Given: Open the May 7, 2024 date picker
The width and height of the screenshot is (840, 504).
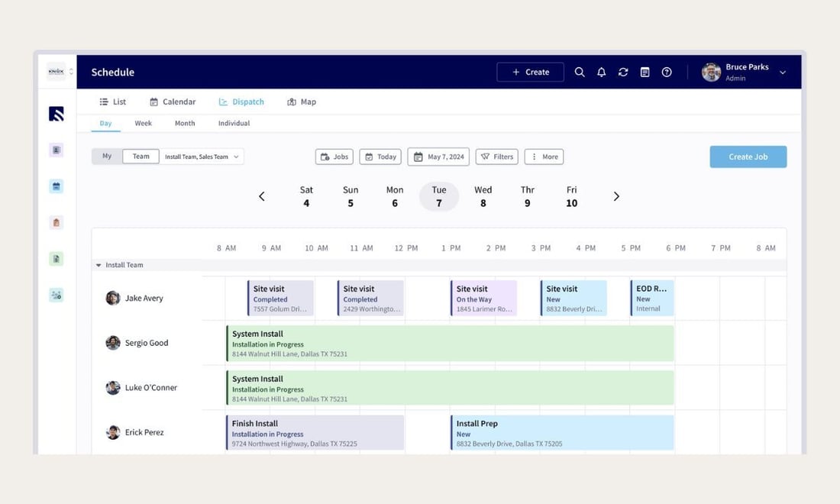Looking at the screenshot, I should (x=438, y=157).
